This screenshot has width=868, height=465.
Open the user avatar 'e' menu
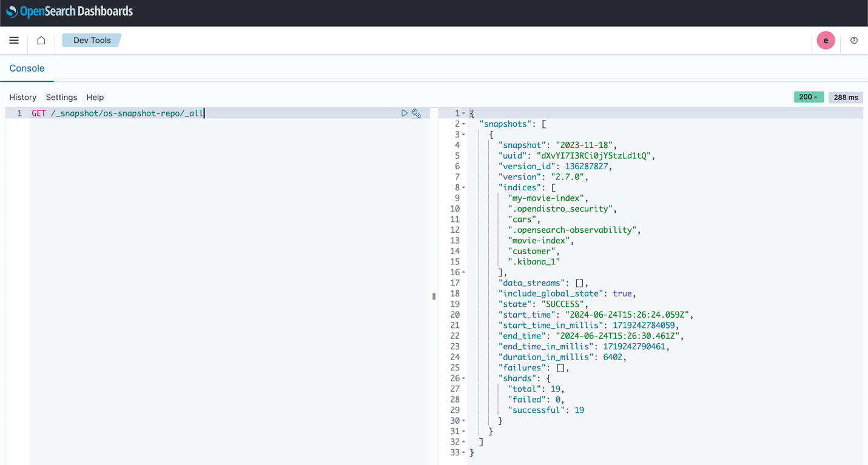(x=826, y=41)
